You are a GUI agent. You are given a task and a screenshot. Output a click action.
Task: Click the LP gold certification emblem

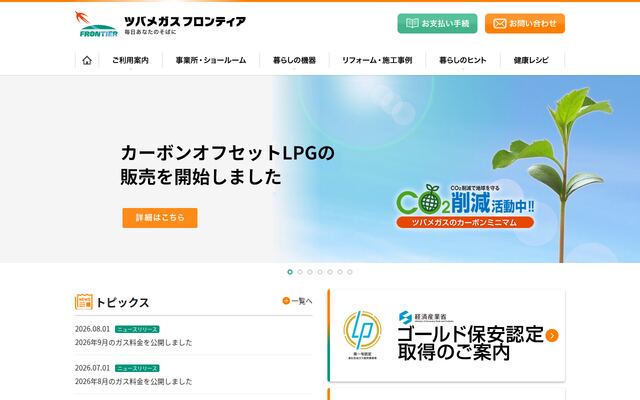(362, 335)
